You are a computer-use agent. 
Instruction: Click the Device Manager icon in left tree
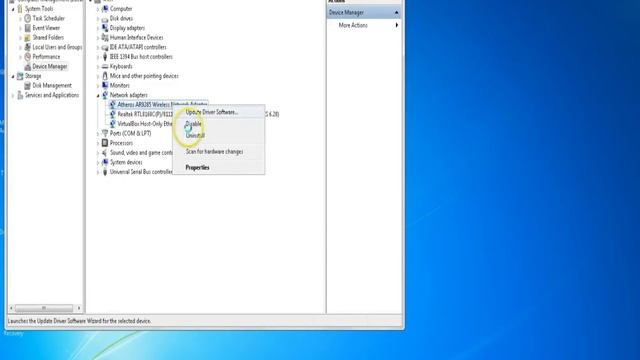[x=27, y=66]
